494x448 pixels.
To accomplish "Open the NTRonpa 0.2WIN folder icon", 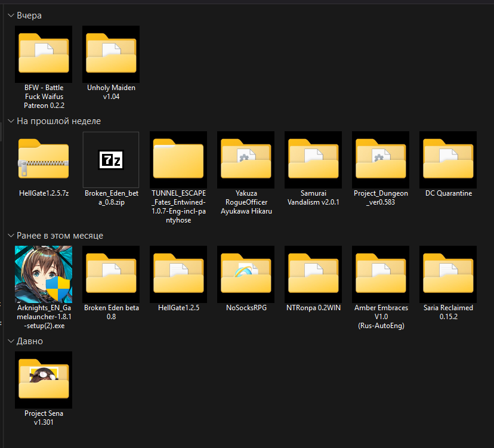I will pyautogui.click(x=313, y=274).
